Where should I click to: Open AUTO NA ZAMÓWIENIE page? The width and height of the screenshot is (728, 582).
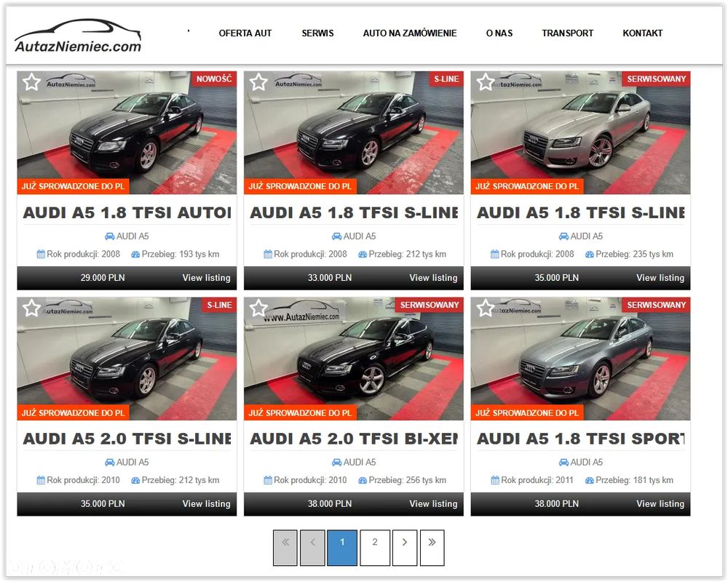(x=410, y=33)
